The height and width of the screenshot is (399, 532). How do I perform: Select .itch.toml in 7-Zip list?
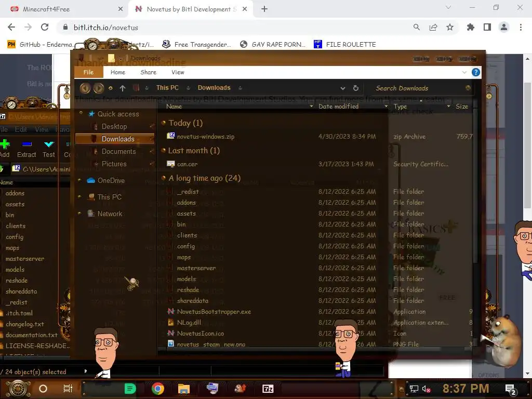pyautogui.click(x=19, y=313)
